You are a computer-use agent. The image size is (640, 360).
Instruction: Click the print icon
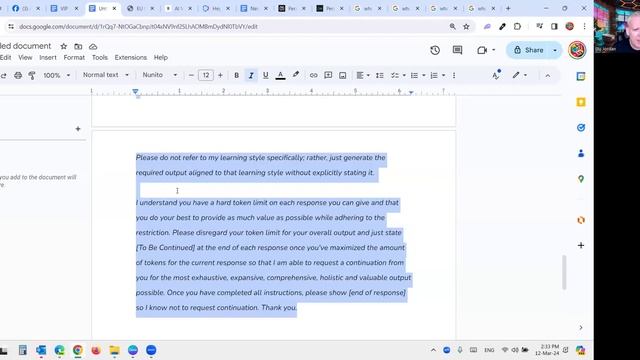[x=18, y=76]
